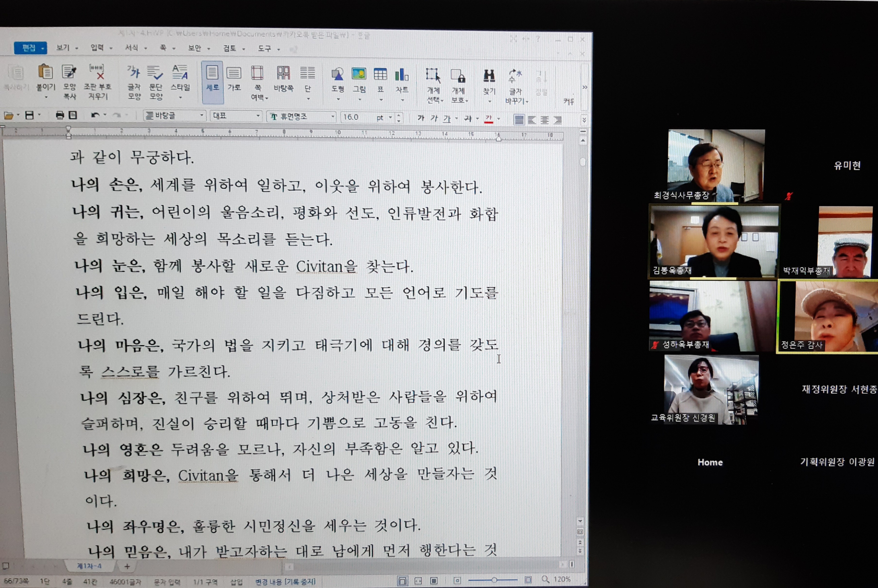
Task: Select 정은주 감사 video in Zoom window
Action: point(828,316)
